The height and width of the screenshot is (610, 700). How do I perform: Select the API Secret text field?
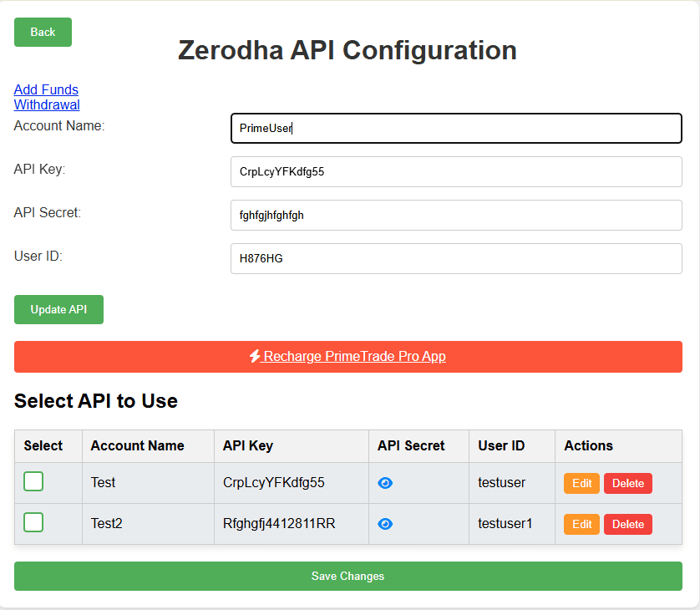coord(456,216)
